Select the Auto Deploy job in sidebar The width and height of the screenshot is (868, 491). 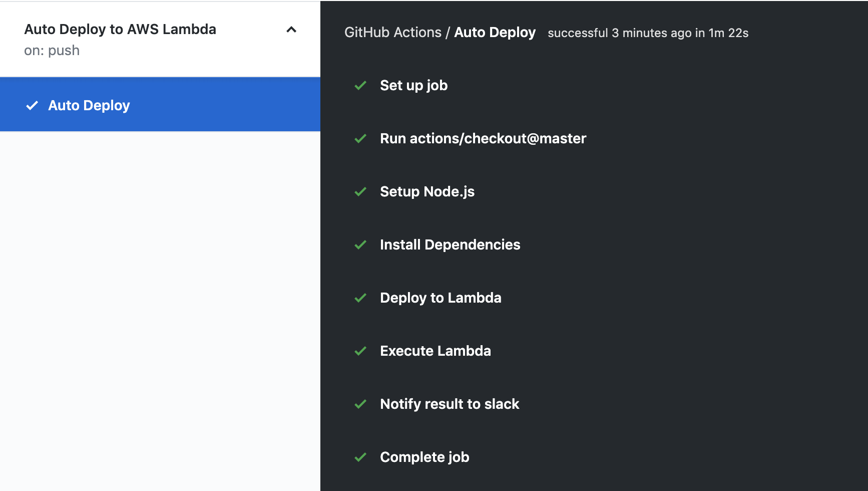tap(160, 105)
